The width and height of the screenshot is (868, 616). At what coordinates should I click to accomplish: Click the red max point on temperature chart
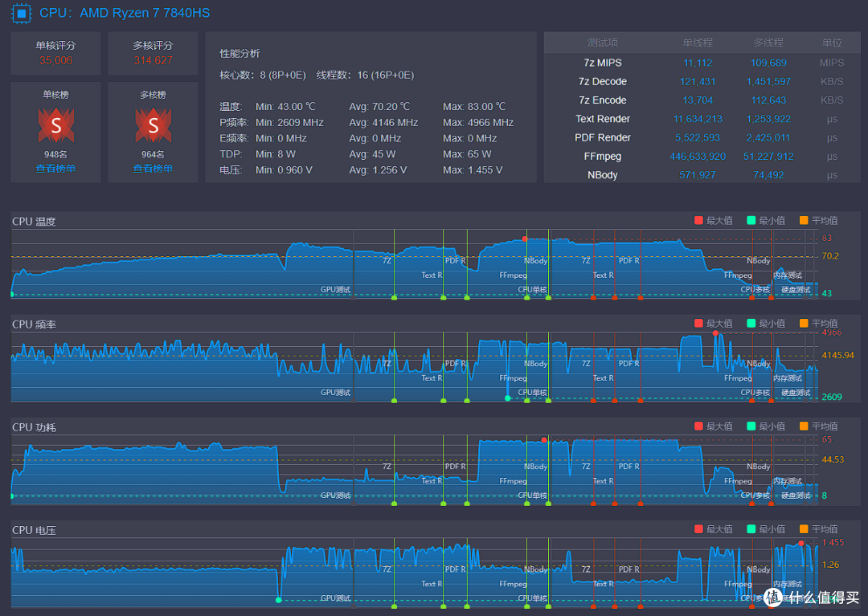pyautogui.click(x=525, y=239)
